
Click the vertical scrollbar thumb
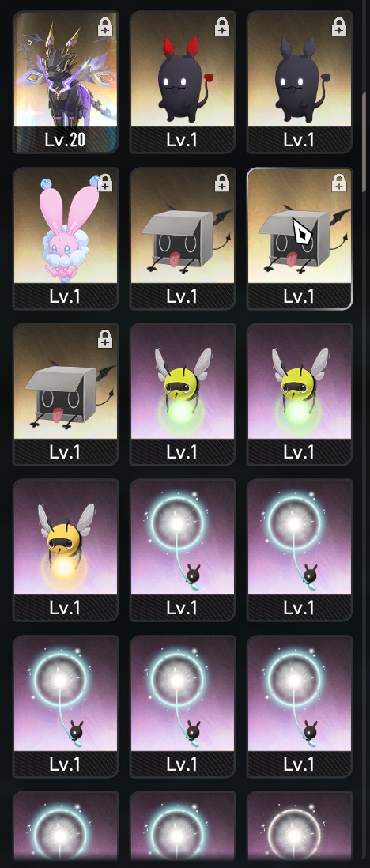(364, 143)
